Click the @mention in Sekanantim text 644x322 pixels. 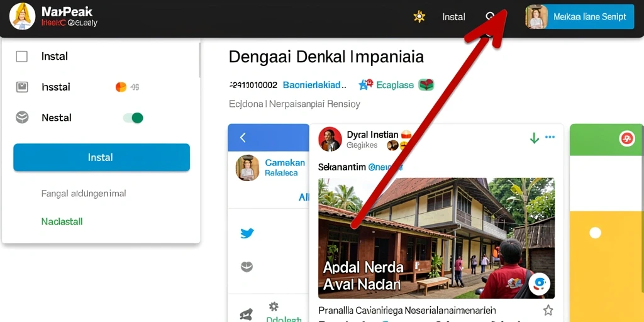tap(386, 167)
